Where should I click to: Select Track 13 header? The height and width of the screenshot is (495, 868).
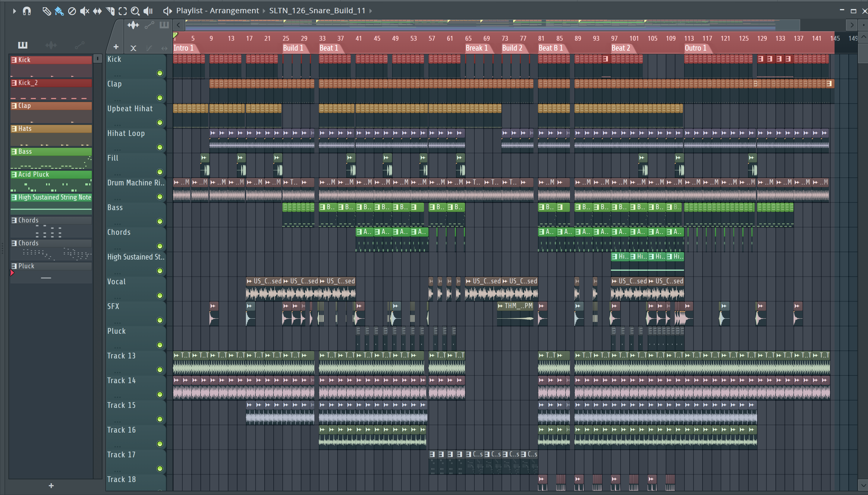(x=136, y=362)
